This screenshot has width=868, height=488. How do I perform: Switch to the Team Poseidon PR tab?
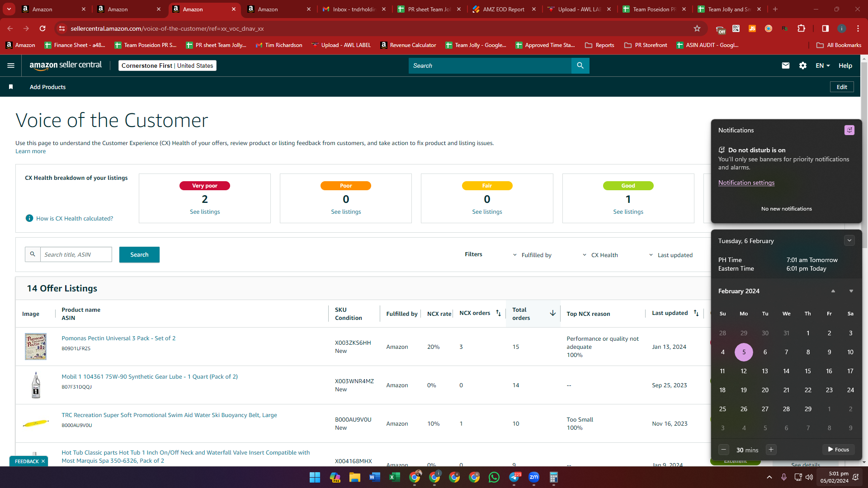(654, 9)
